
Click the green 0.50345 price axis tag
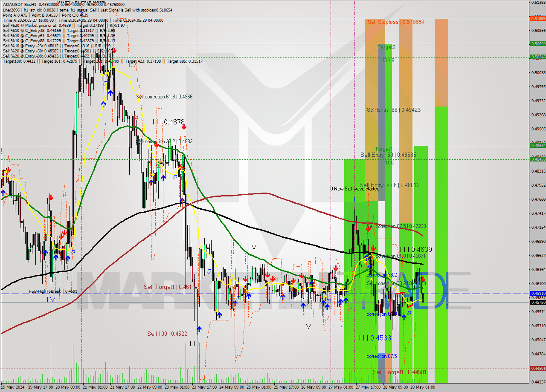(x=537, y=57)
